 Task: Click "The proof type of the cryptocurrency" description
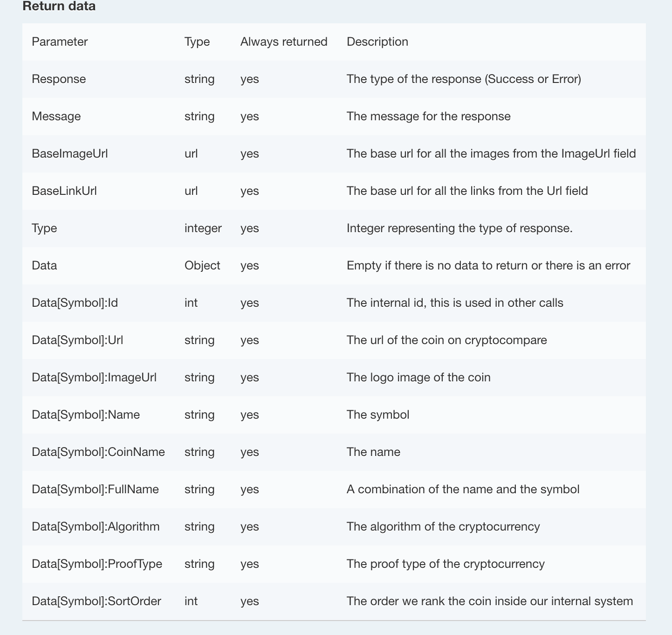(x=446, y=564)
